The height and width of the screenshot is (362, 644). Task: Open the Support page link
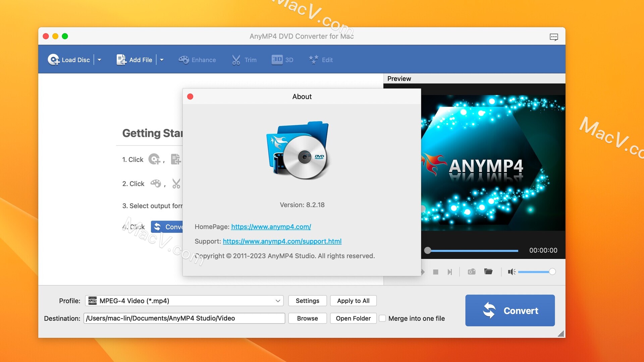click(x=282, y=241)
